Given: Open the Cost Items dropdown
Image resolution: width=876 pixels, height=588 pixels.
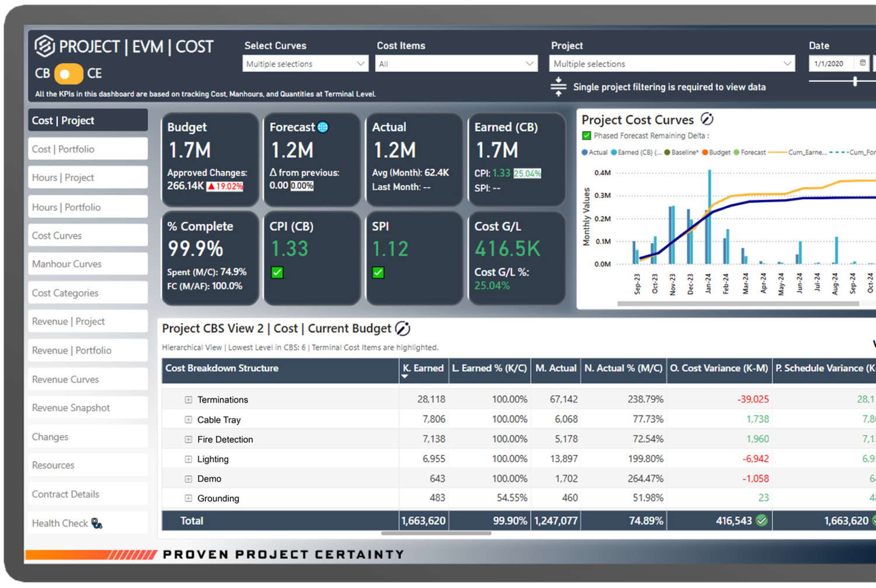Looking at the screenshot, I should tap(456, 64).
